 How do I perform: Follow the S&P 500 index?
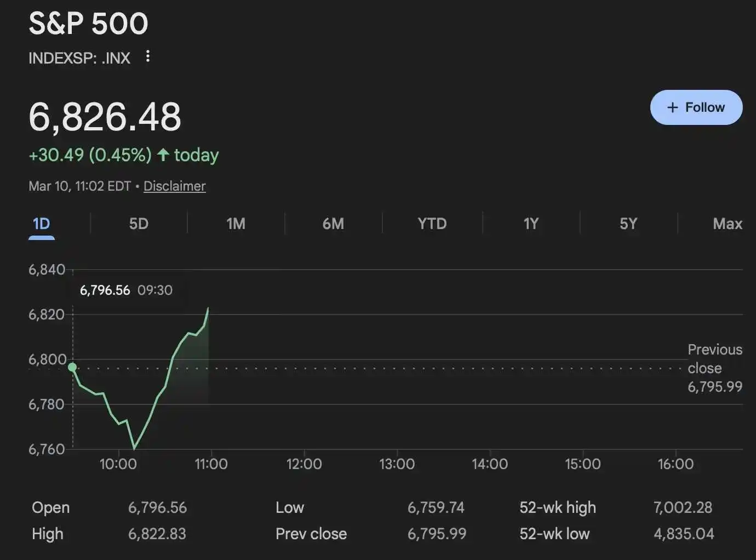696,107
